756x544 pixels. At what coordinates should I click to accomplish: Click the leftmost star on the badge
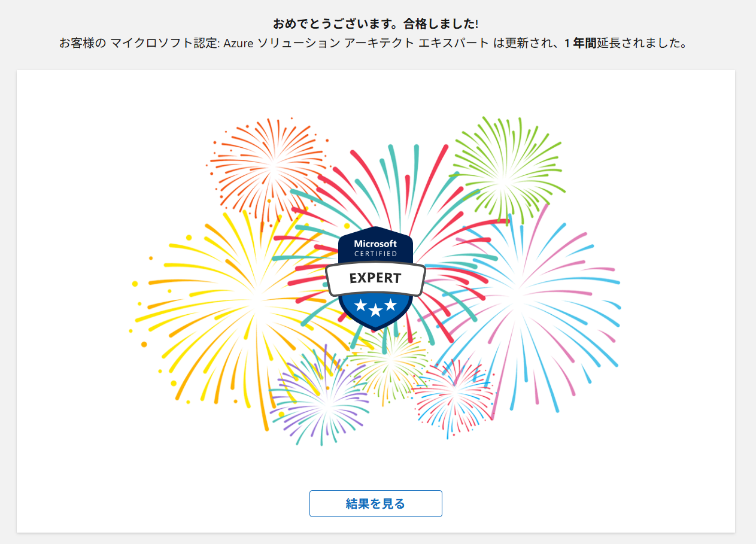click(x=360, y=306)
